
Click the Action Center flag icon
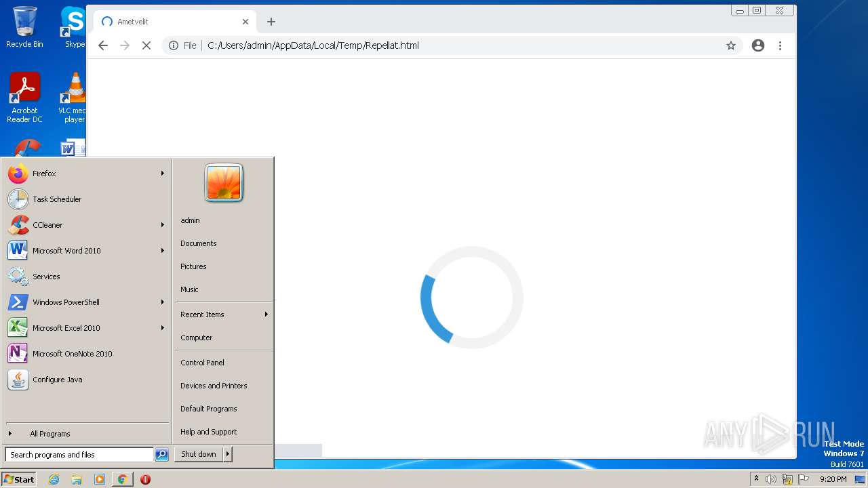805,479
